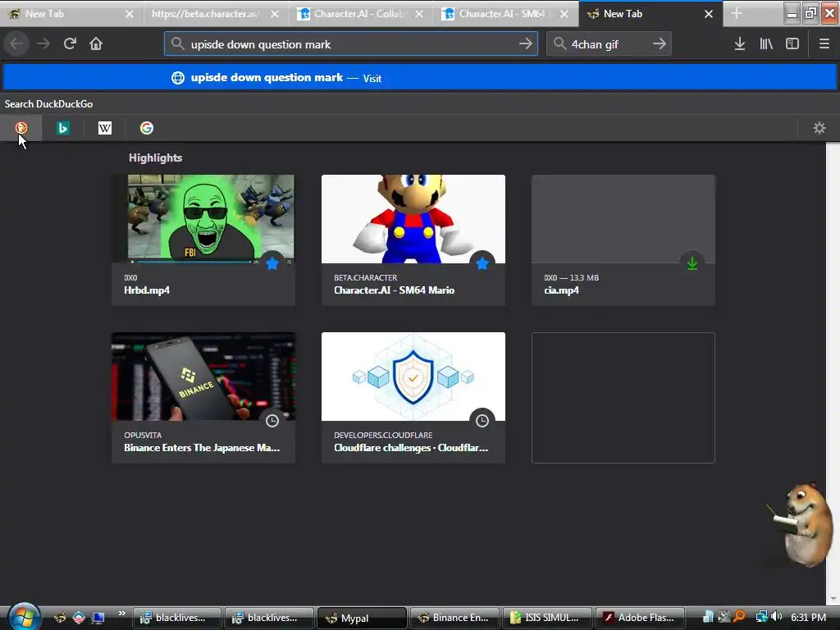Search with Google engine icon
The width and height of the screenshot is (840, 630).
[147, 127]
